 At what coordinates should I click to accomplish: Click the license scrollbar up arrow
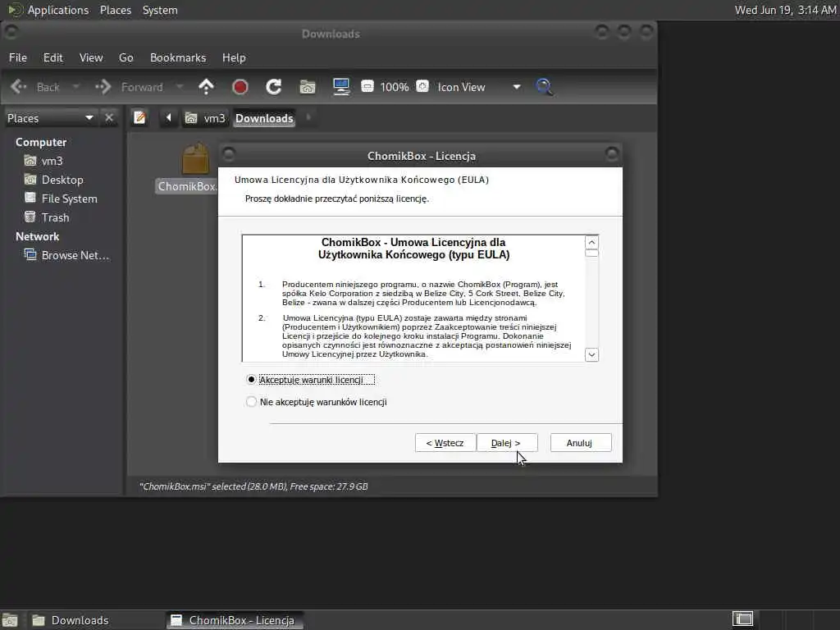[x=591, y=242]
